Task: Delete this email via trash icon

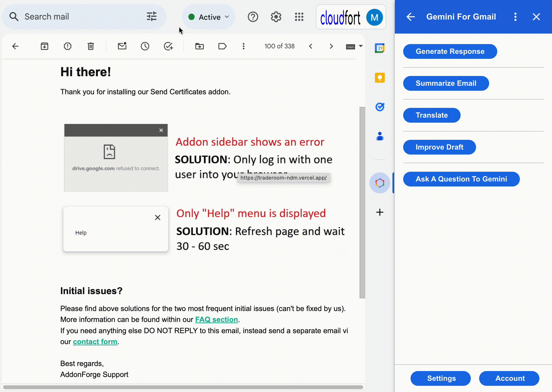Action: pos(90,46)
